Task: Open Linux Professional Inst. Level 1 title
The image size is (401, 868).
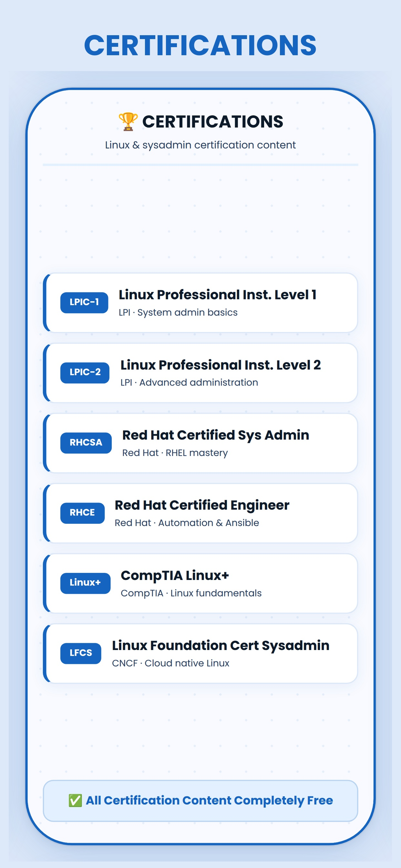Action: 217,294
